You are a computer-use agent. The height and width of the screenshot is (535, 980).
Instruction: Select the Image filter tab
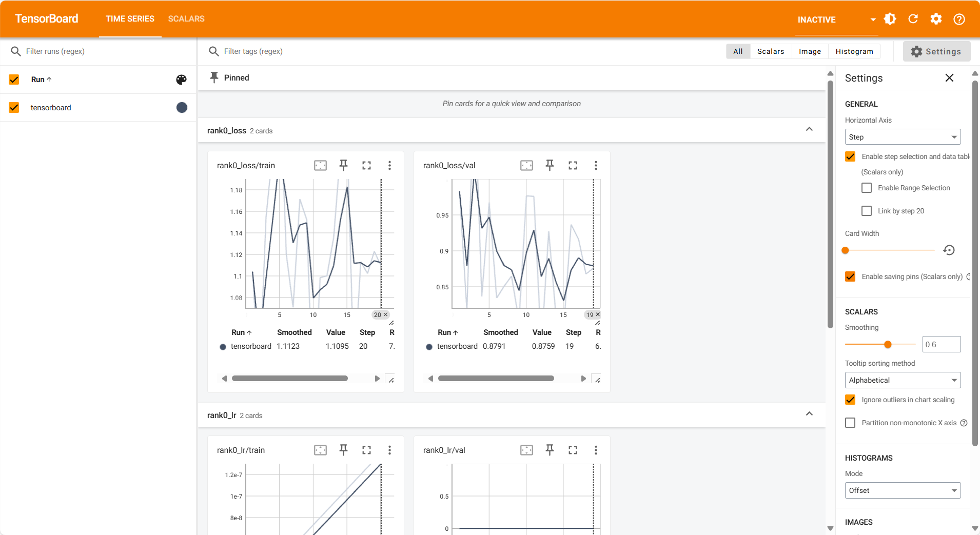tap(810, 51)
